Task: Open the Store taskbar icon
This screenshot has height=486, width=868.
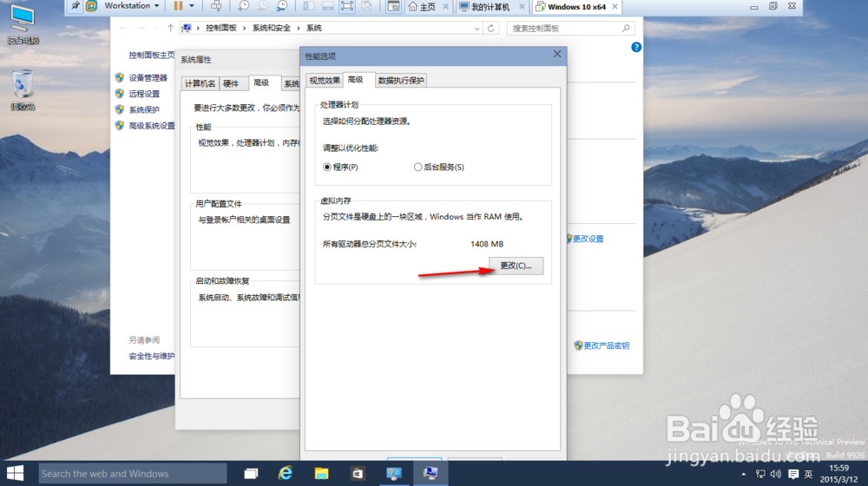Action: pos(358,473)
